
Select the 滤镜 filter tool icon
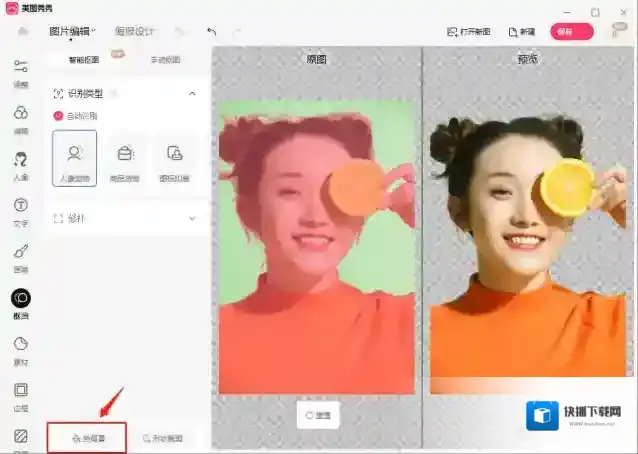click(x=20, y=118)
